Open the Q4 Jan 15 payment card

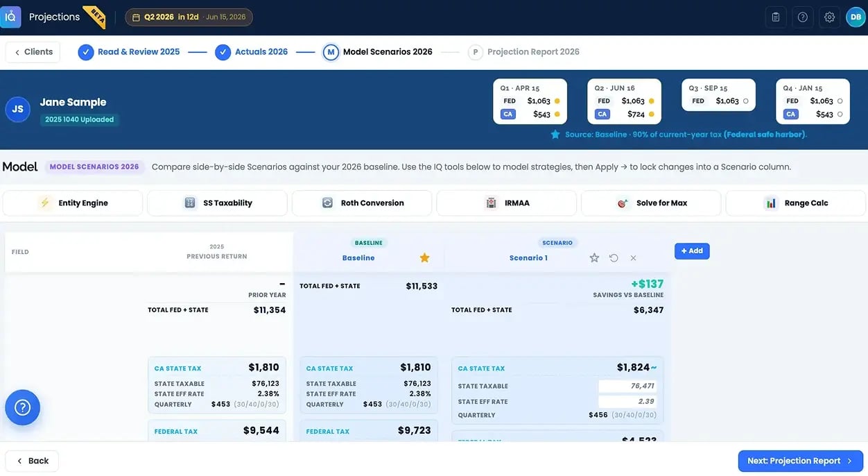click(x=813, y=102)
